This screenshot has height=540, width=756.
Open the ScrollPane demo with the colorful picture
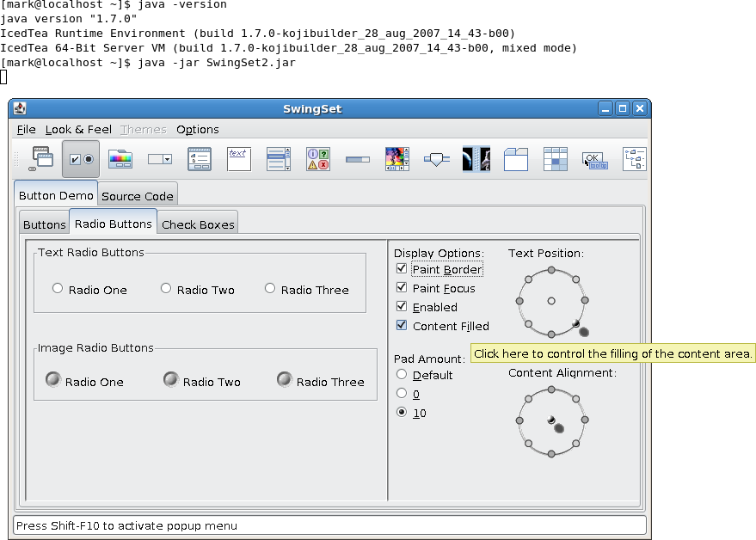[397, 159]
